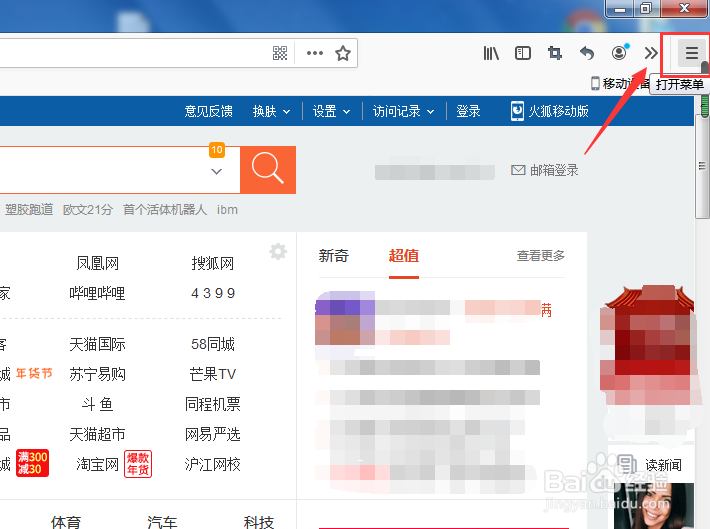This screenshot has height=529, width=710.
Task: Click hot search term 欧文21分
Action: pyautogui.click(x=87, y=210)
